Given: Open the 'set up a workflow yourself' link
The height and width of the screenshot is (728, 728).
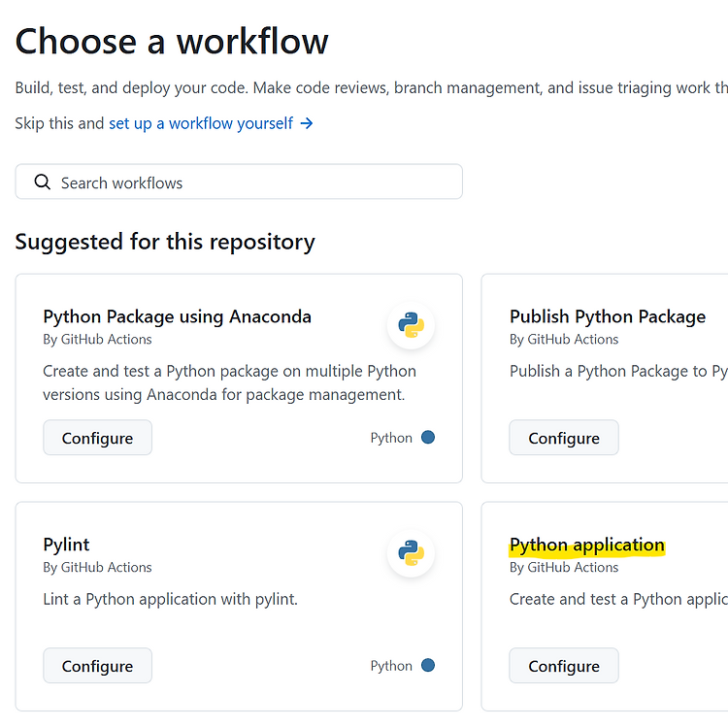Looking at the screenshot, I should pos(201,123).
